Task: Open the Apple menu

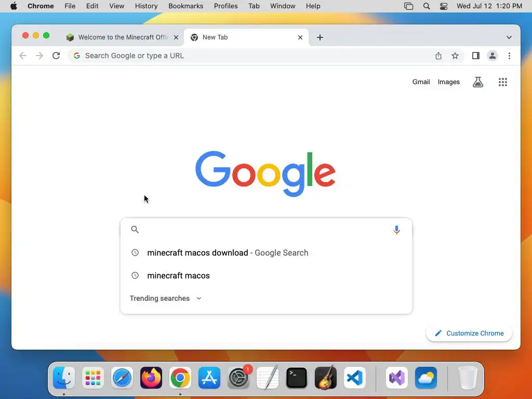Action: pos(14,6)
